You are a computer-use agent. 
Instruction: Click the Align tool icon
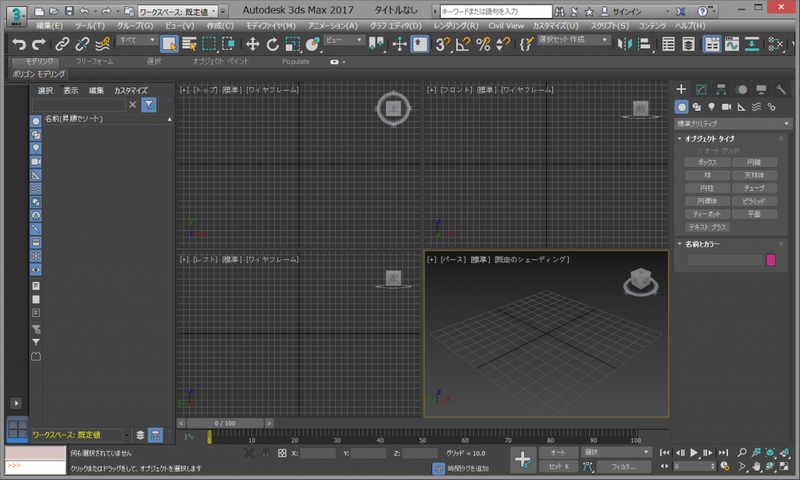click(x=644, y=44)
